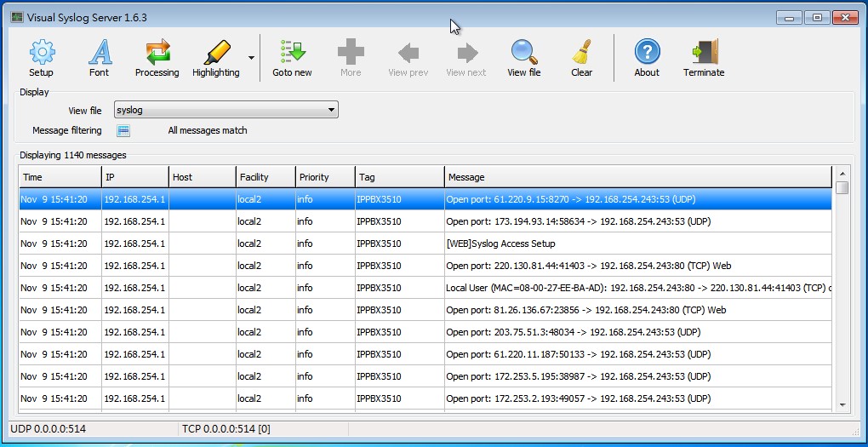
Task: Click scrollbar down arrow in message list
Action: [842, 405]
